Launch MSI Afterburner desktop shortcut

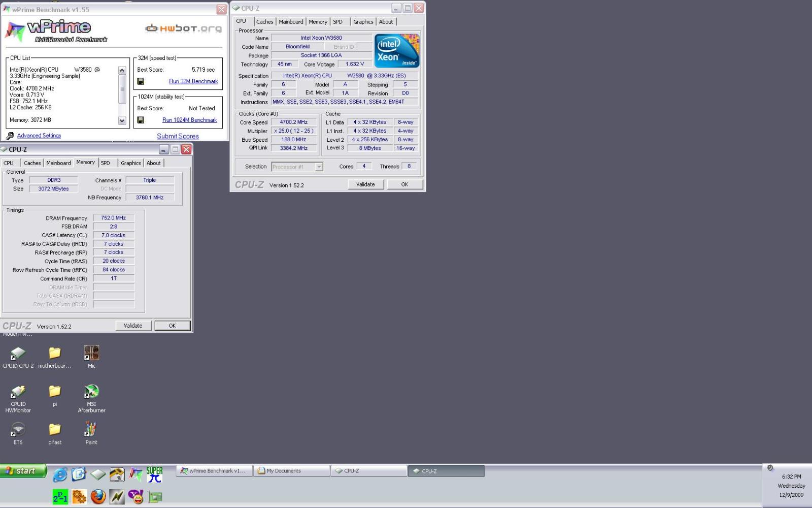click(x=91, y=399)
